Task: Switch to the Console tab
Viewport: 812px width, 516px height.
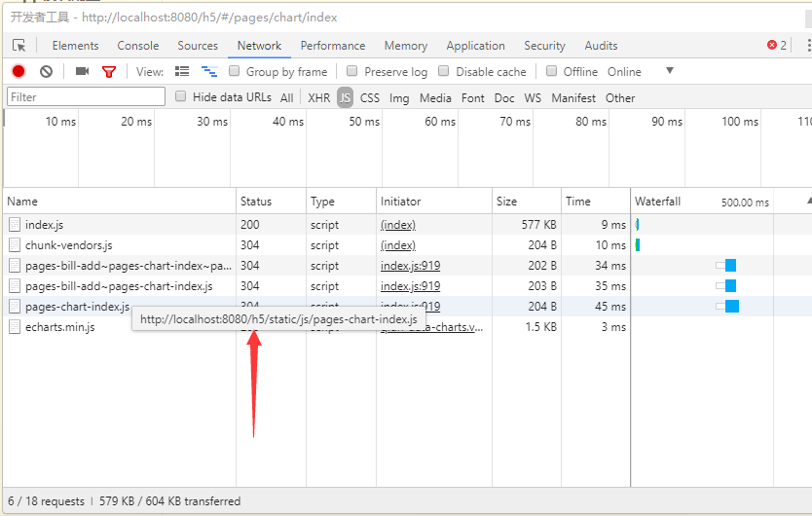Action: pyautogui.click(x=138, y=46)
